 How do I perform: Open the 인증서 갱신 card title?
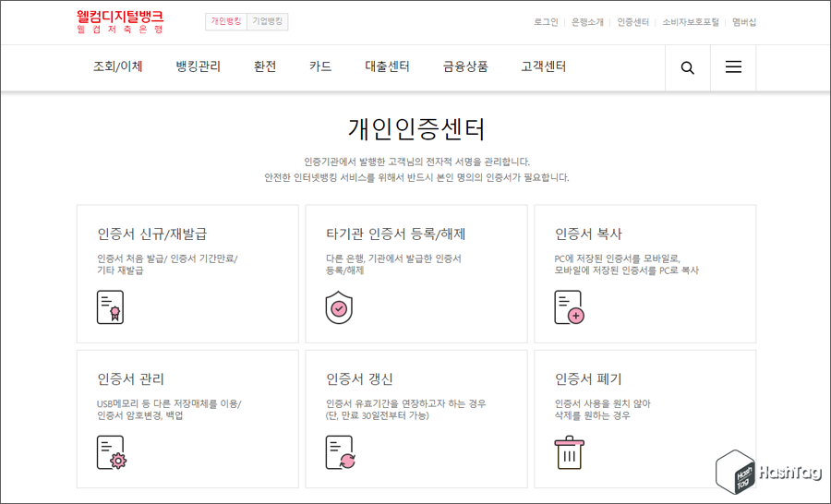pyautogui.click(x=359, y=379)
